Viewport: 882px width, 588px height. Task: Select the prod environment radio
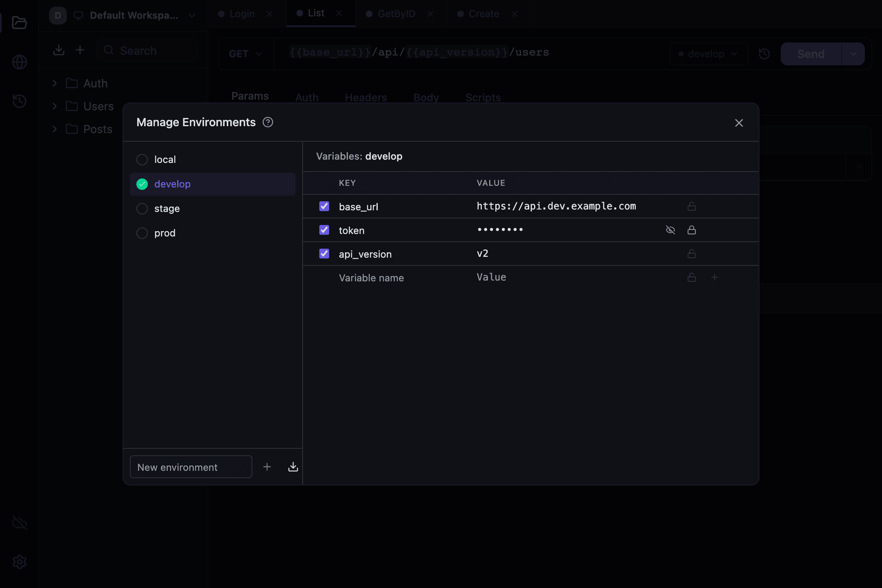coord(142,233)
